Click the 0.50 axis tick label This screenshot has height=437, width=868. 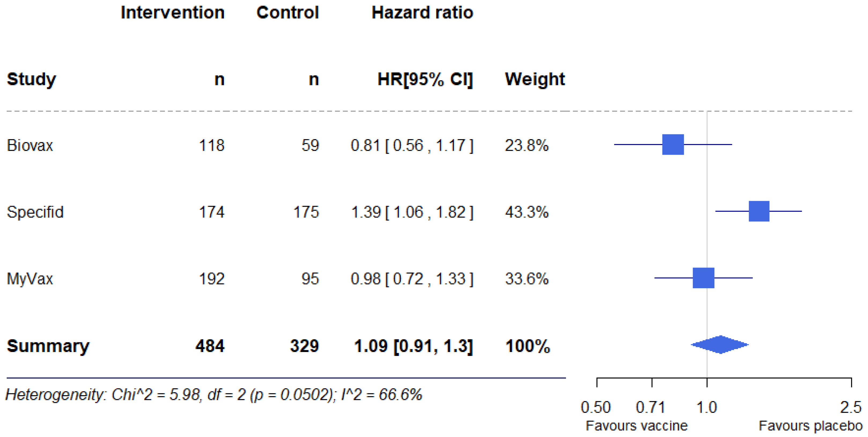pyautogui.click(x=596, y=407)
